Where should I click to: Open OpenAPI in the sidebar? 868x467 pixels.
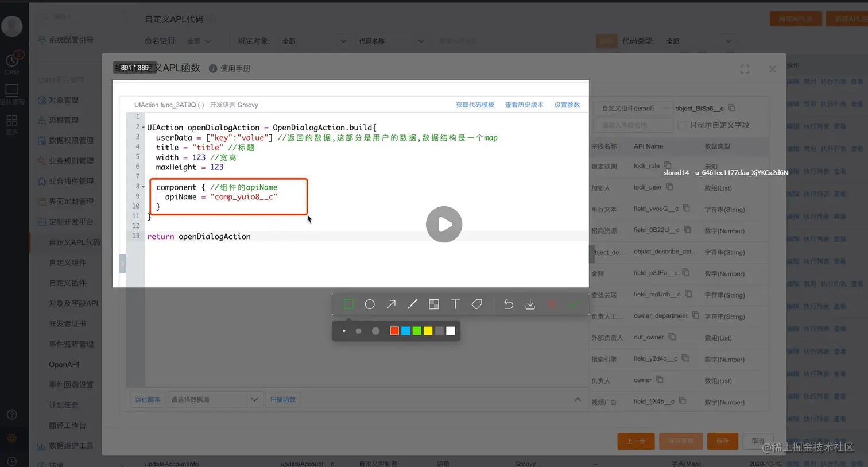64,364
